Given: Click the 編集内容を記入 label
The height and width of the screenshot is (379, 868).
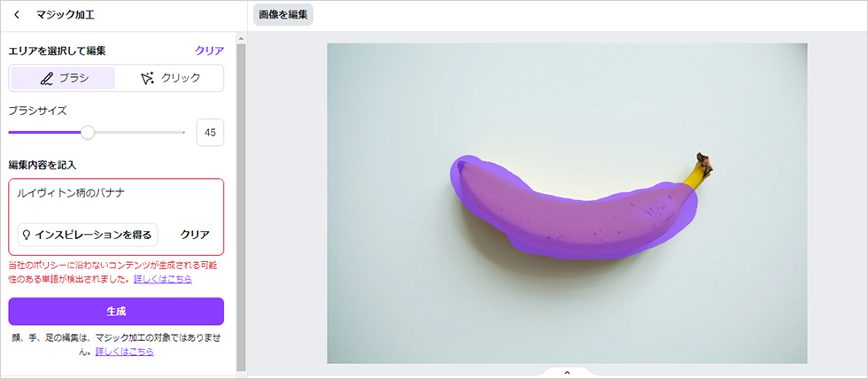Looking at the screenshot, I should [43, 165].
